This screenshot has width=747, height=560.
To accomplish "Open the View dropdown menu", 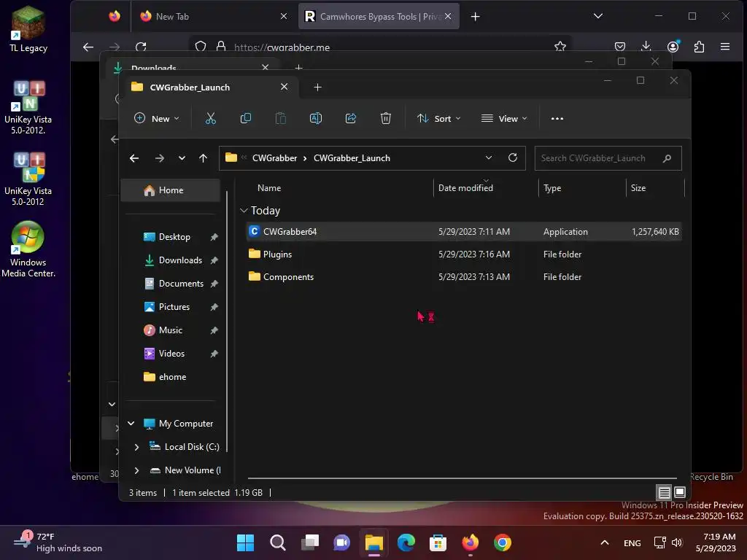I will pos(504,119).
